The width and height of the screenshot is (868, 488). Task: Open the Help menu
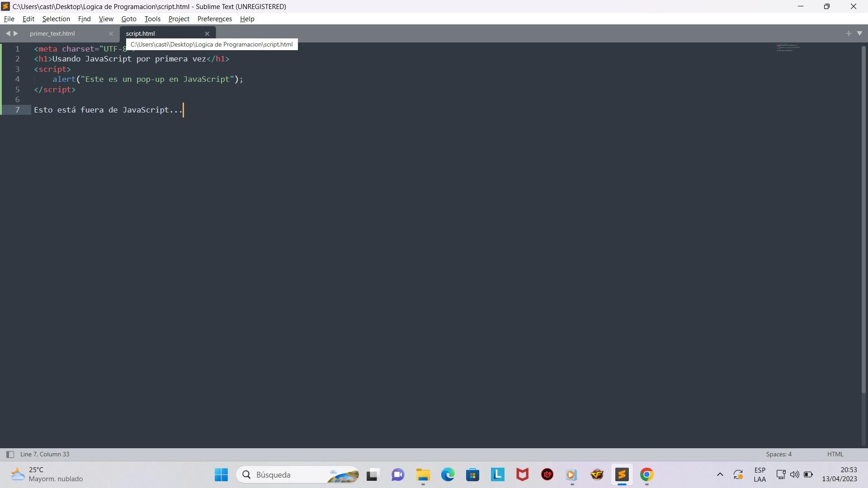pyautogui.click(x=247, y=19)
